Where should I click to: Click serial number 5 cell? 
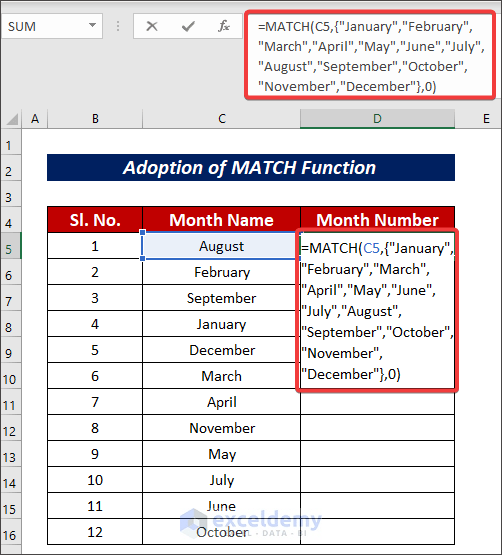[95, 350]
